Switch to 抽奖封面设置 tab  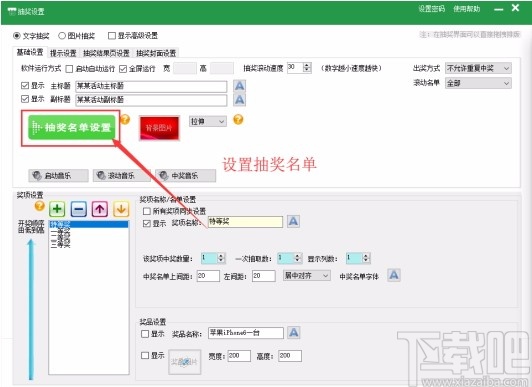click(x=156, y=53)
